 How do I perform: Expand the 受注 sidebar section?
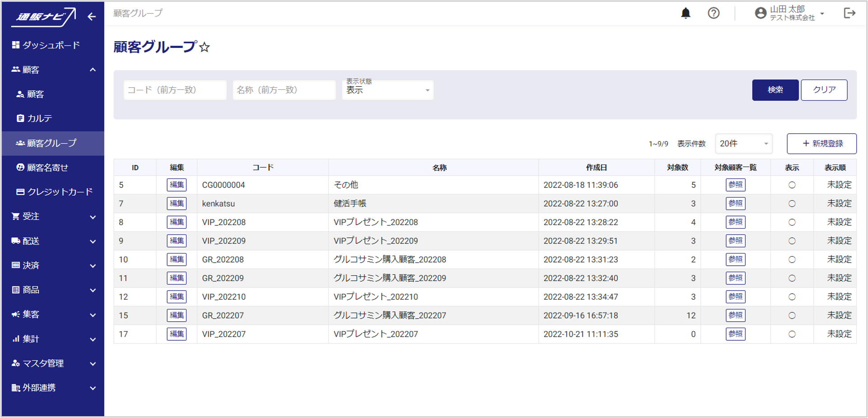tap(53, 216)
